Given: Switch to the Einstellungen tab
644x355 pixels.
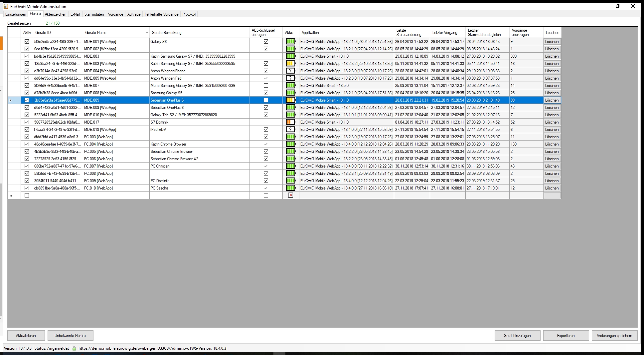Looking at the screenshot, I should 16,14.
